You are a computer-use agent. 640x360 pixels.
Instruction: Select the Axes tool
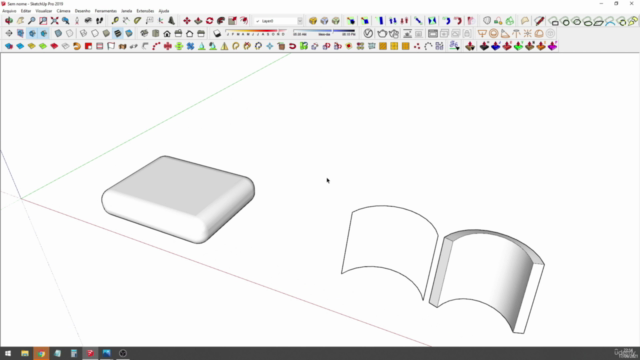coord(161,20)
